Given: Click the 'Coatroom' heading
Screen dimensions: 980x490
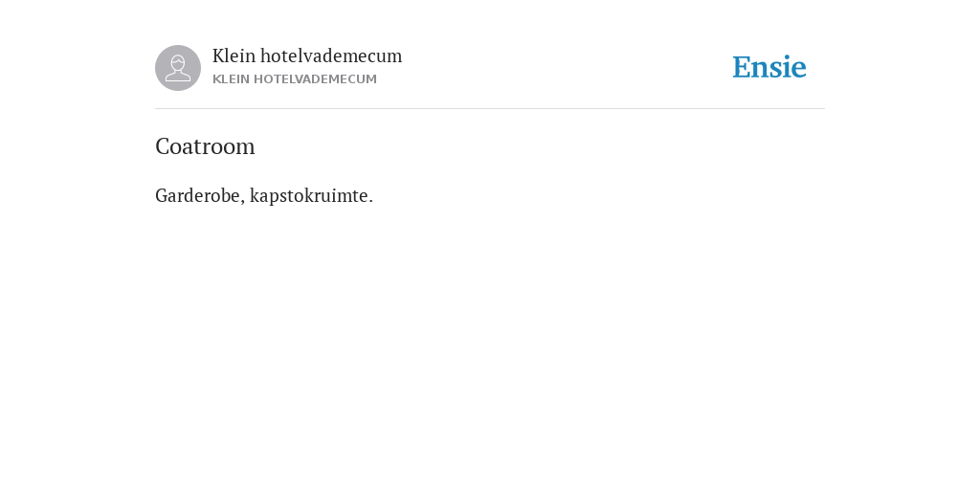Looking at the screenshot, I should [205, 146].
